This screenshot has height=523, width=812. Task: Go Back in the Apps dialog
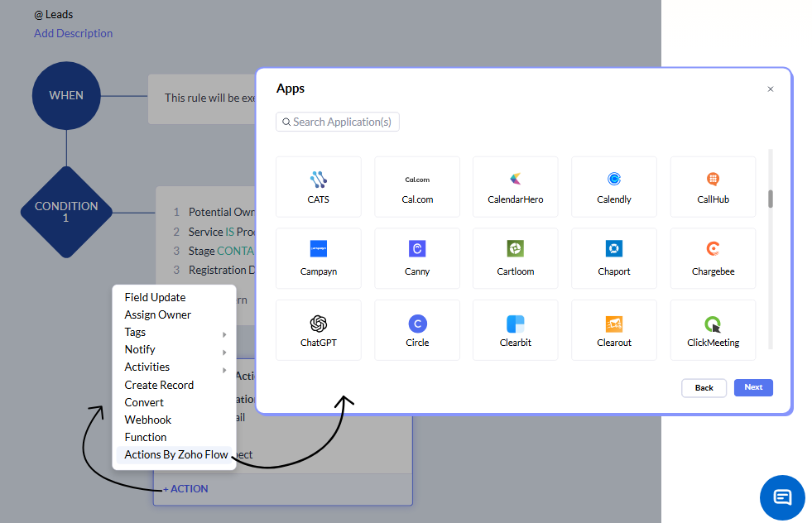point(704,388)
